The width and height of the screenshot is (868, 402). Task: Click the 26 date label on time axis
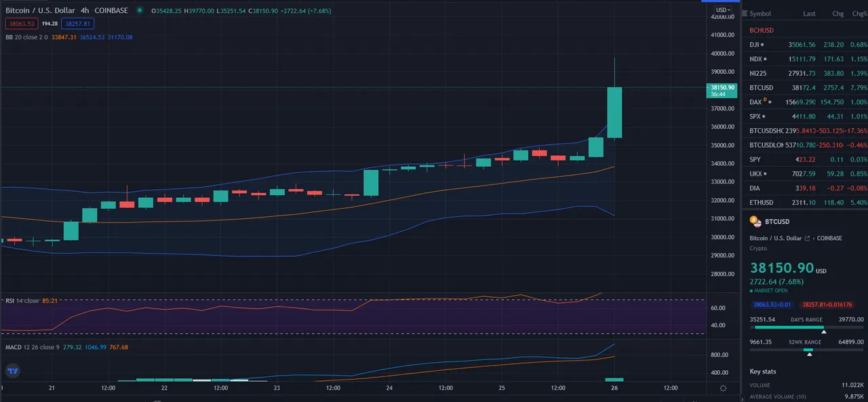coord(614,388)
